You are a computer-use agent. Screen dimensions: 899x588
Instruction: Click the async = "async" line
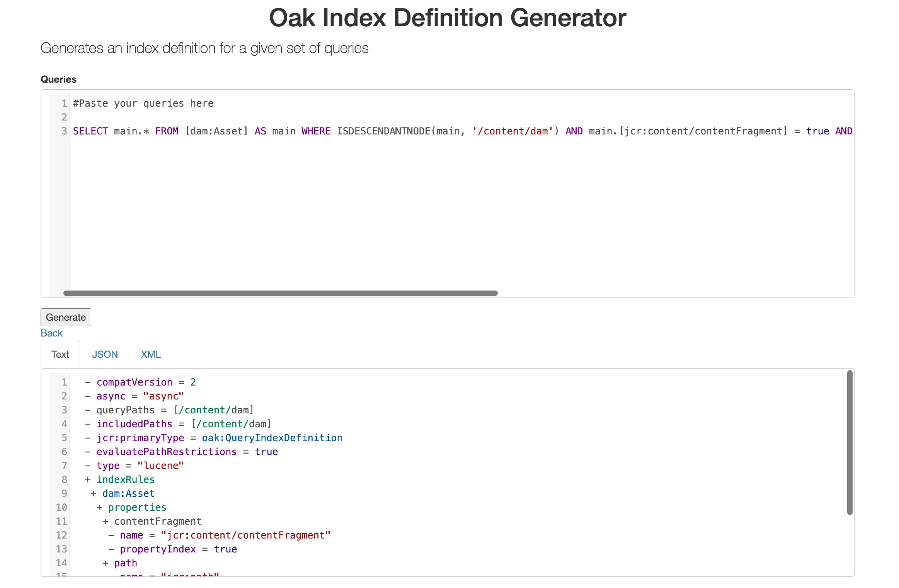coord(140,396)
